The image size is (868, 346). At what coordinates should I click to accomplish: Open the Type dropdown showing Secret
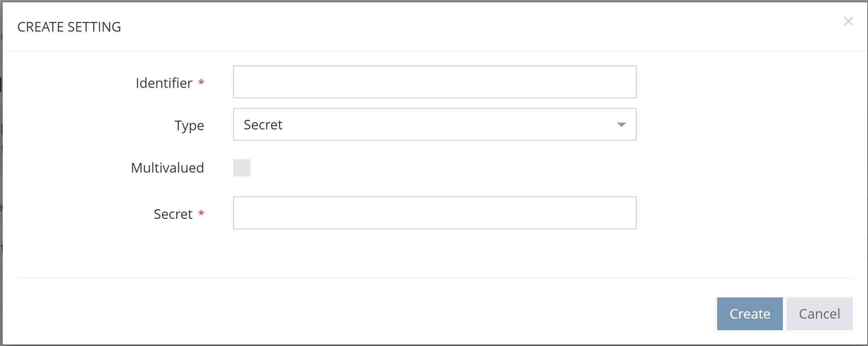434,124
